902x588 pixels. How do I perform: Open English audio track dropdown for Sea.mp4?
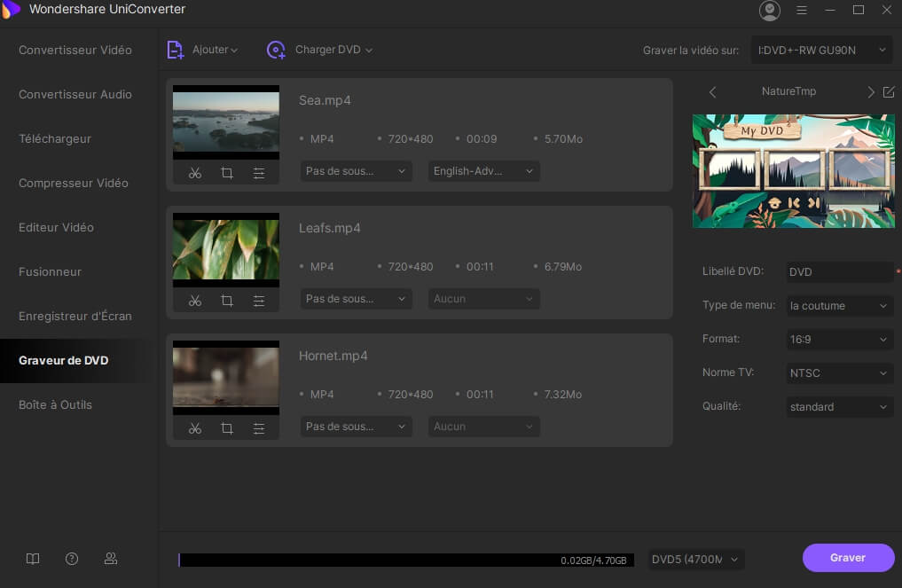(x=483, y=171)
